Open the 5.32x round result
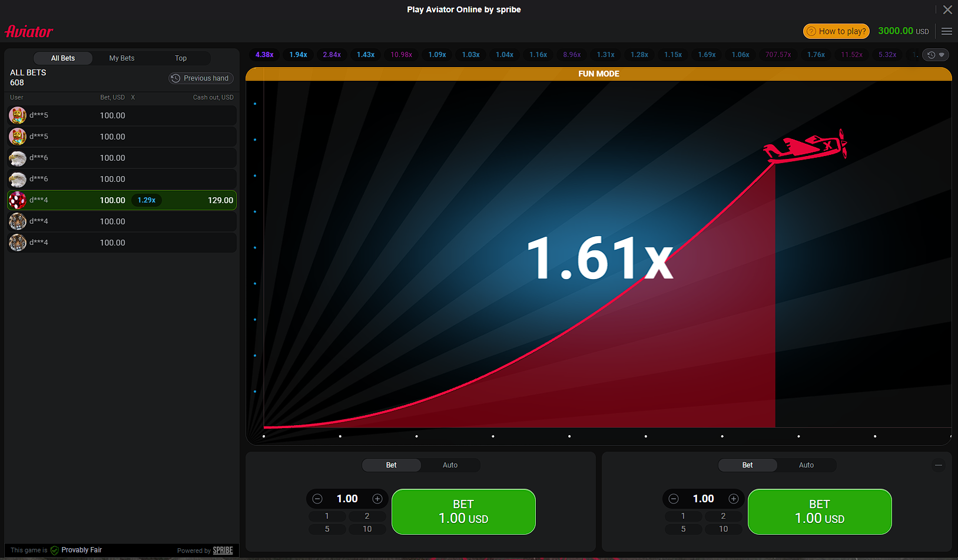 887,55
